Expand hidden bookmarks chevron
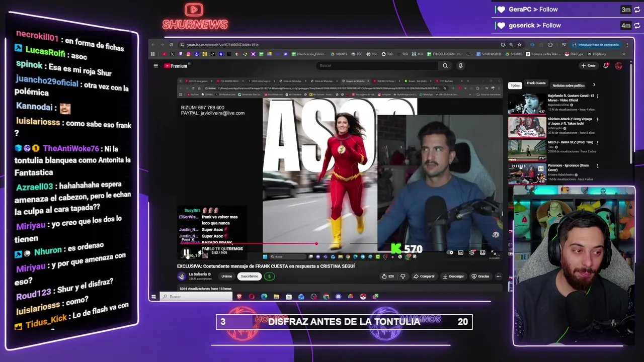This screenshot has width=644, height=362. tap(624, 54)
